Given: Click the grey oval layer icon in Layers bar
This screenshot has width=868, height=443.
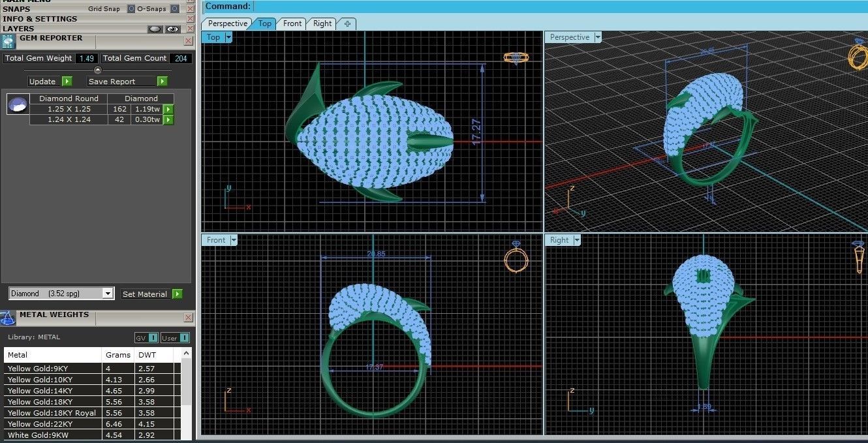Looking at the screenshot, I should pos(155,29).
